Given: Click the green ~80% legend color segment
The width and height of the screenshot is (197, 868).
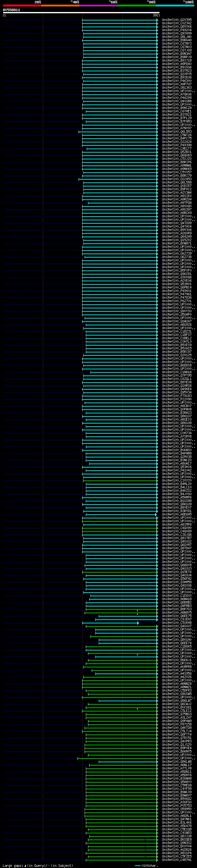Looking at the screenshot, I should pyautogui.click(x=137, y=6).
